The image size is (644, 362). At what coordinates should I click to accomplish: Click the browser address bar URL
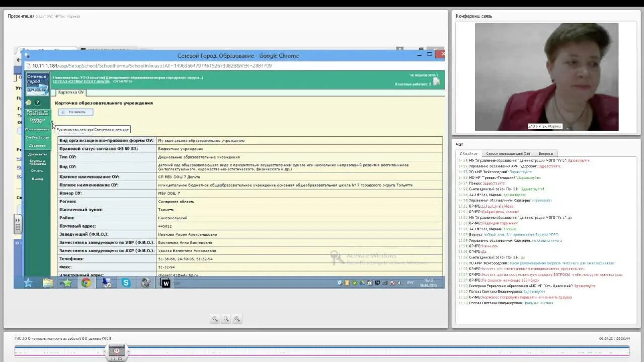click(152, 65)
